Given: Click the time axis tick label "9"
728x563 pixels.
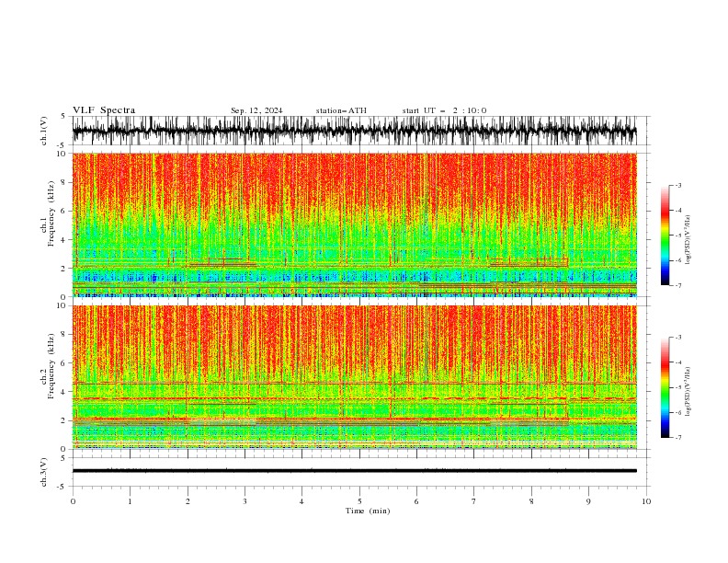Looking at the screenshot, I should 588,501.
